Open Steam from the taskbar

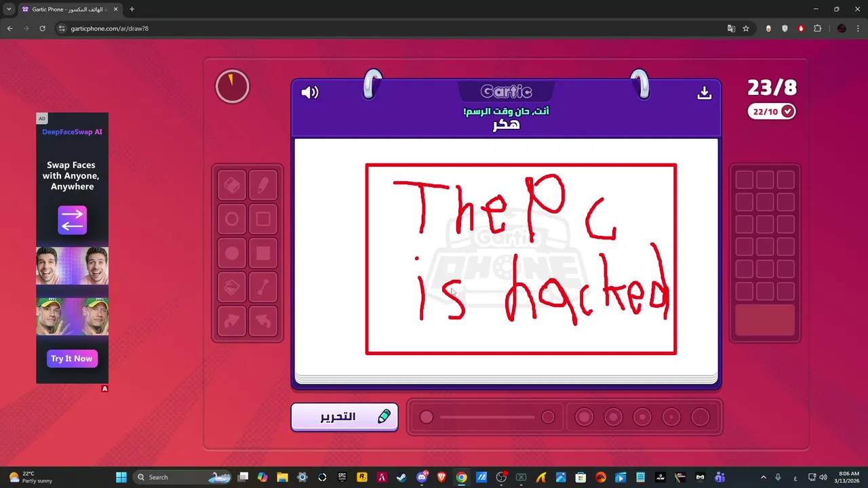pos(401,477)
